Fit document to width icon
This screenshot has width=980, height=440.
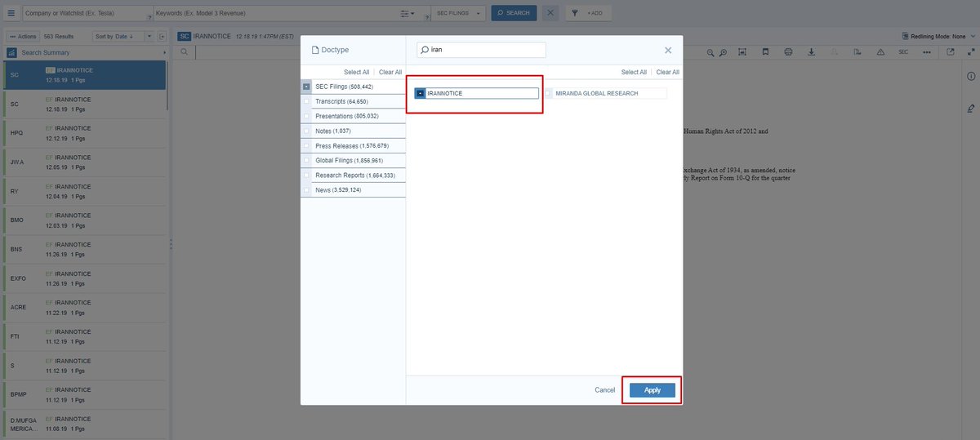tap(742, 52)
